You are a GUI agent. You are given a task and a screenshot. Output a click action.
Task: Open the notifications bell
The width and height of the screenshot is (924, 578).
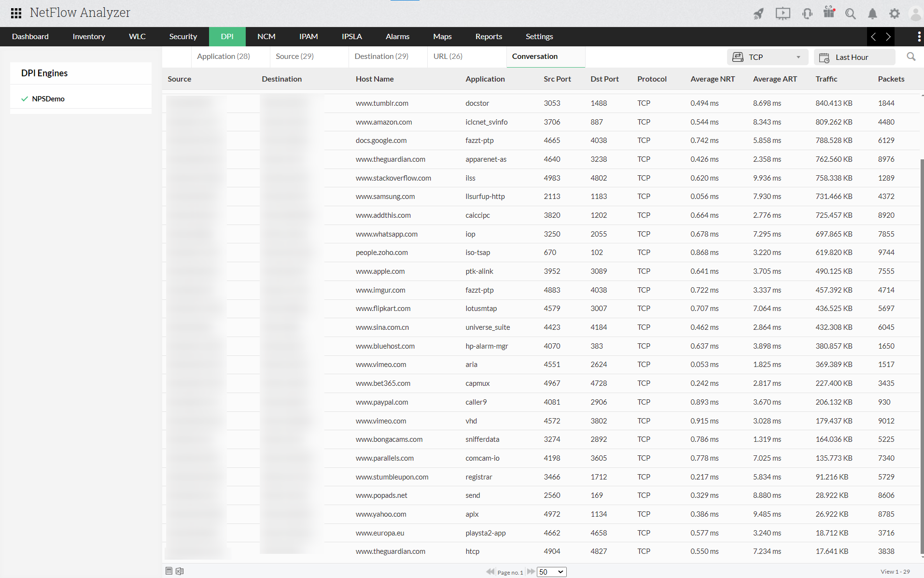(872, 14)
